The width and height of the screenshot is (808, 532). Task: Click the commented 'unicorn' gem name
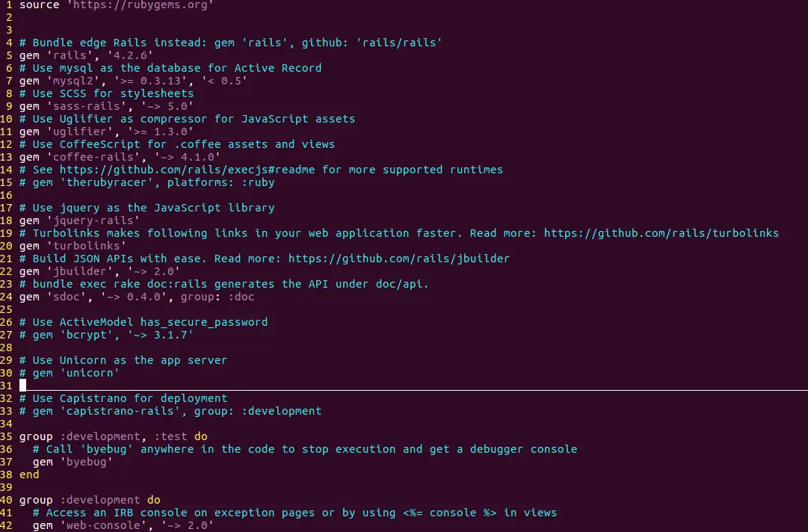point(90,373)
